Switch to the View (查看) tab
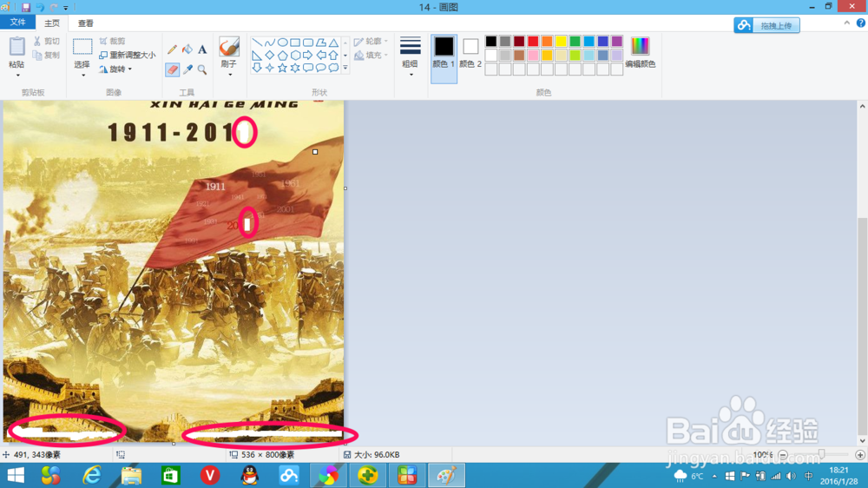Viewport: 868px width, 488px height. pyautogui.click(x=86, y=23)
